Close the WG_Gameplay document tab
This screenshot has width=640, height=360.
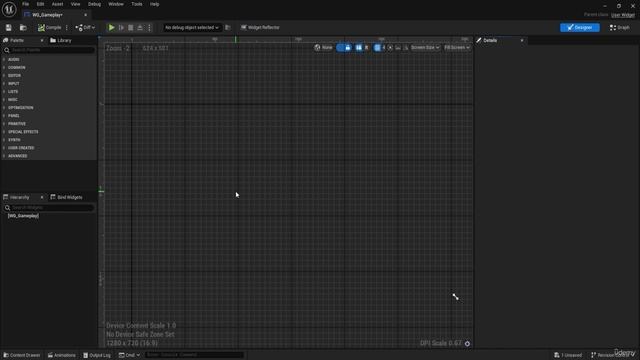85,15
